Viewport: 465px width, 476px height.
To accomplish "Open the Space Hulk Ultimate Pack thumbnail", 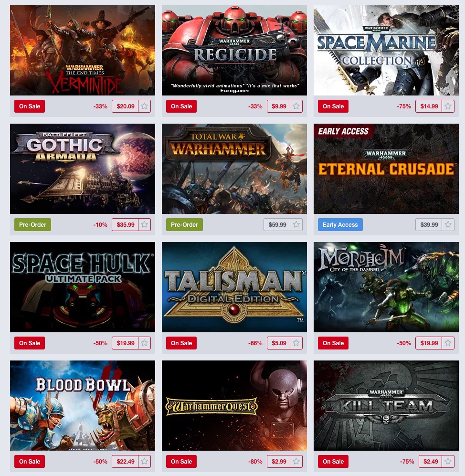I will click(83, 287).
